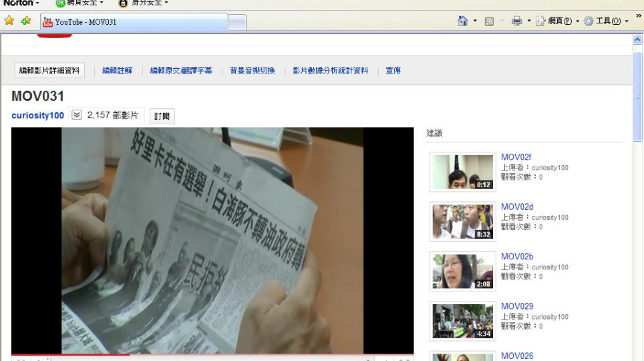Expand the channel video list arrow next to curiosity100
The image size is (644, 361).
[x=77, y=116]
